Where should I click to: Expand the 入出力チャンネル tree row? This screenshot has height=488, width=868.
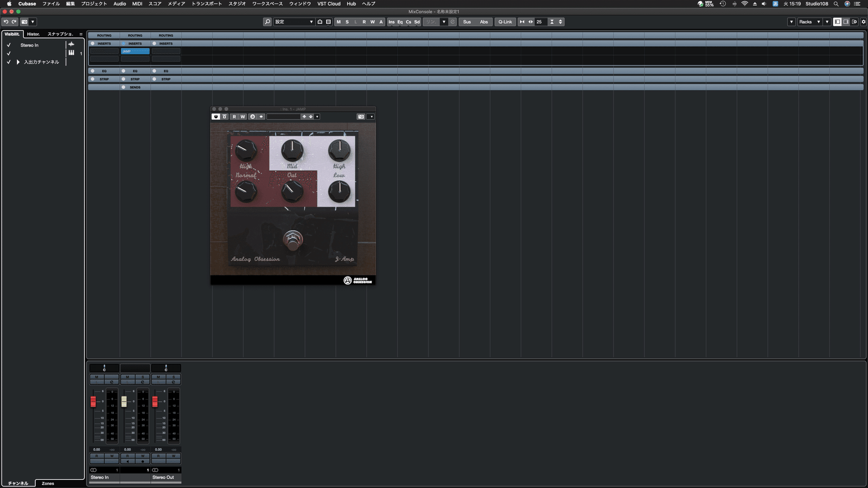[x=18, y=62]
